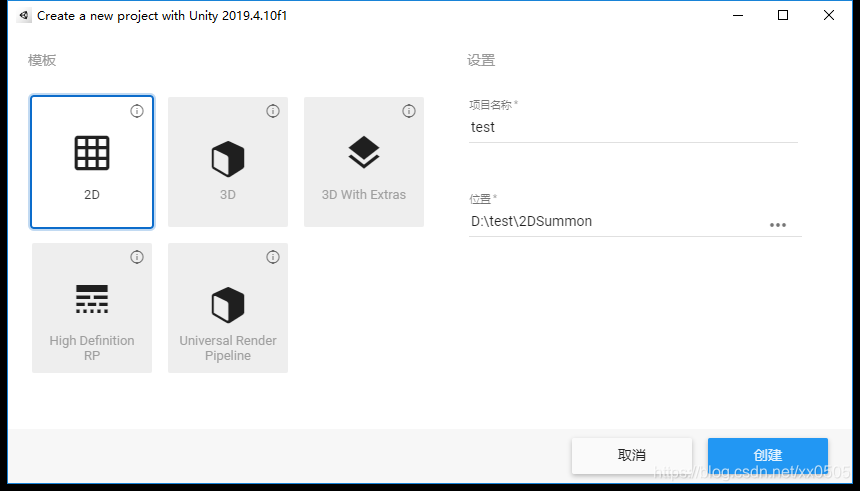Browse for location with the ellipsis button

click(x=778, y=225)
